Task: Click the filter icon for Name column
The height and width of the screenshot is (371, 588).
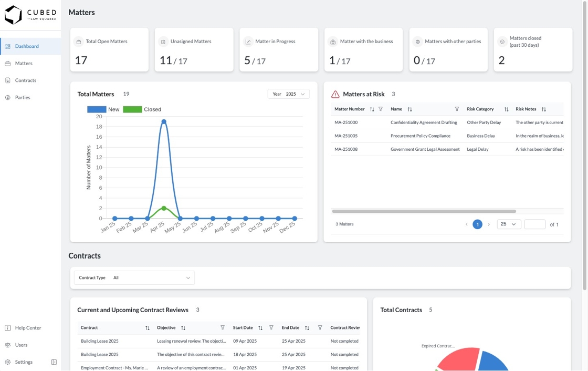Action: pyautogui.click(x=457, y=109)
